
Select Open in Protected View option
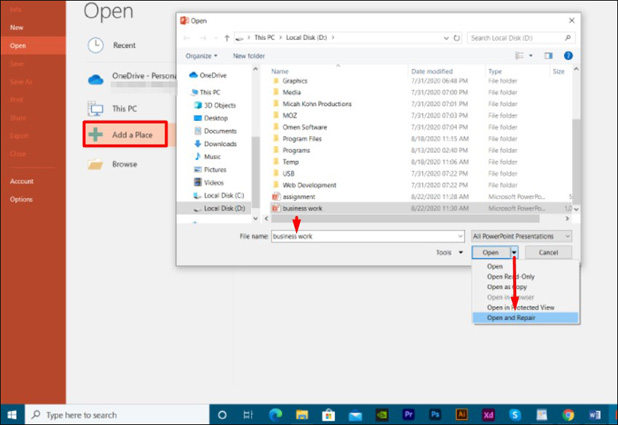click(519, 307)
